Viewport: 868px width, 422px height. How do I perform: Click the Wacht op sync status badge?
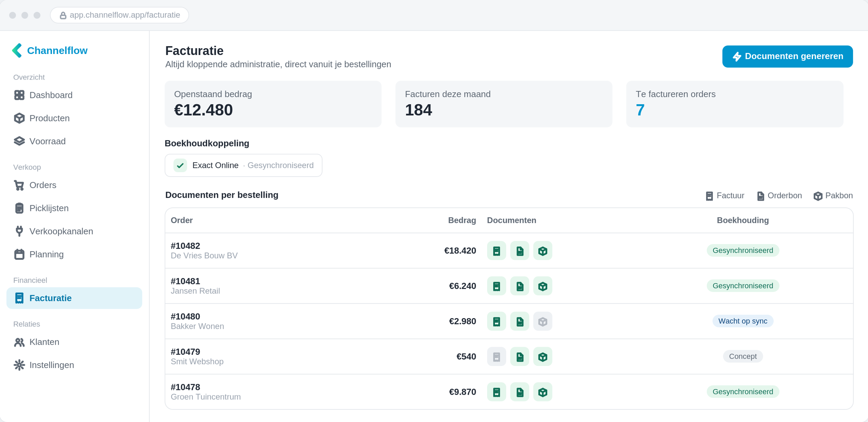coord(743,321)
